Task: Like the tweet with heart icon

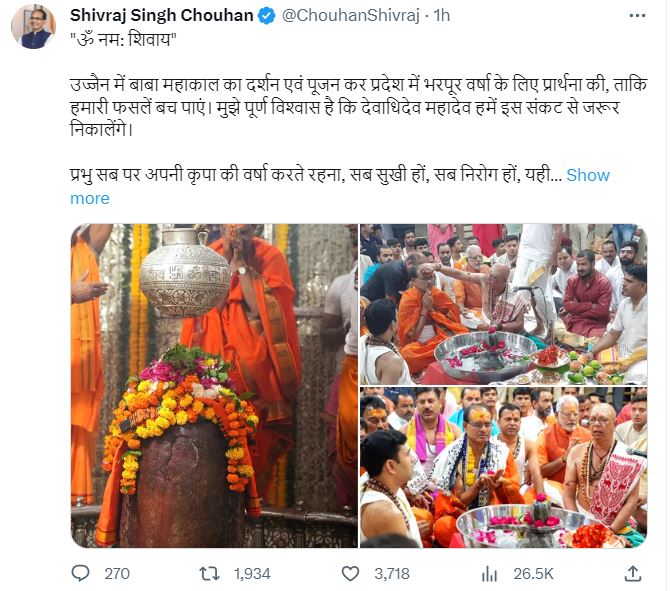Action: (x=350, y=573)
